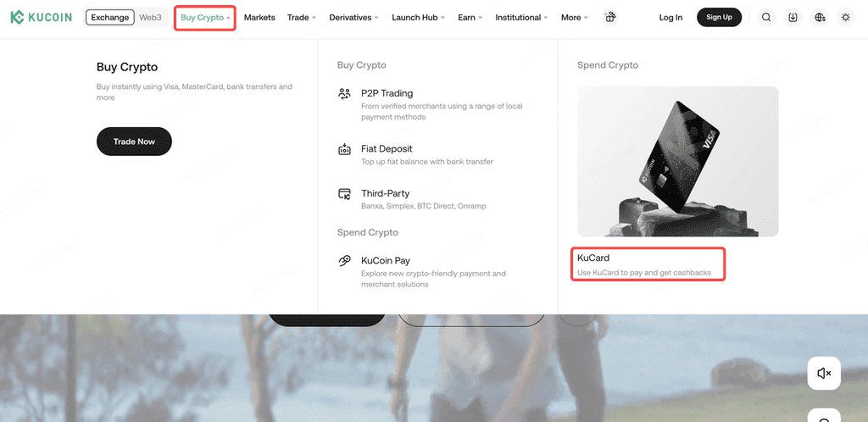Click 'Use KuCard to pay and get cashbacks' text
The height and width of the screenshot is (422, 868).
click(644, 273)
